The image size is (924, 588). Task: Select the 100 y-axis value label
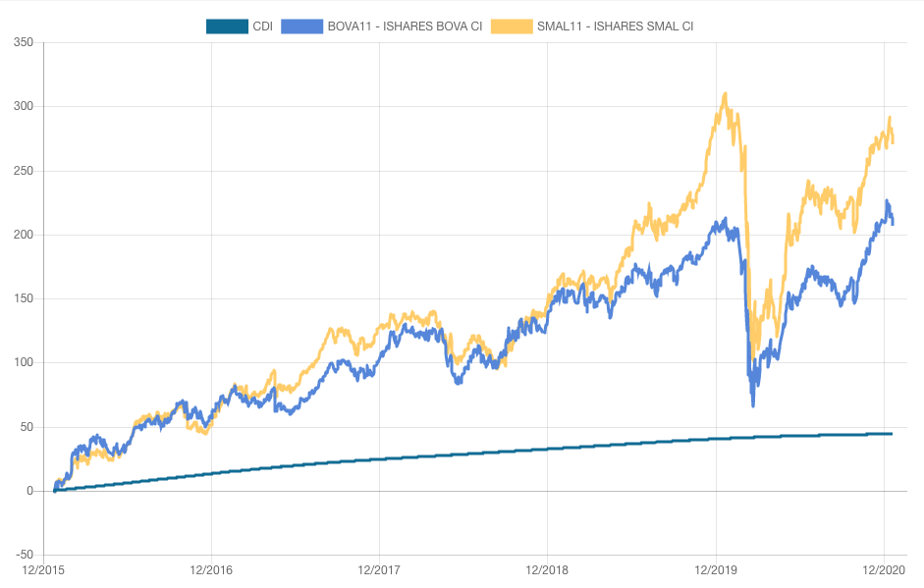24,363
